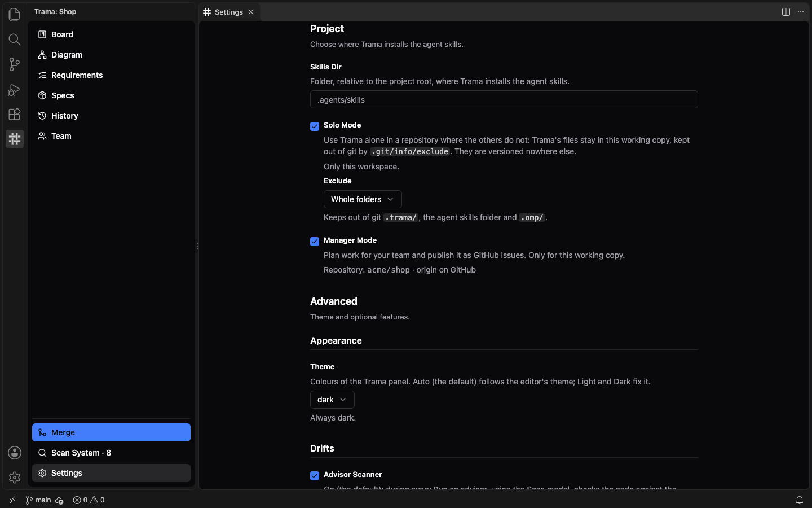Image resolution: width=812 pixels, height=508 pixels.
Task: Select the Trama hash icon in activity bar
Action: tap(15, 139)
